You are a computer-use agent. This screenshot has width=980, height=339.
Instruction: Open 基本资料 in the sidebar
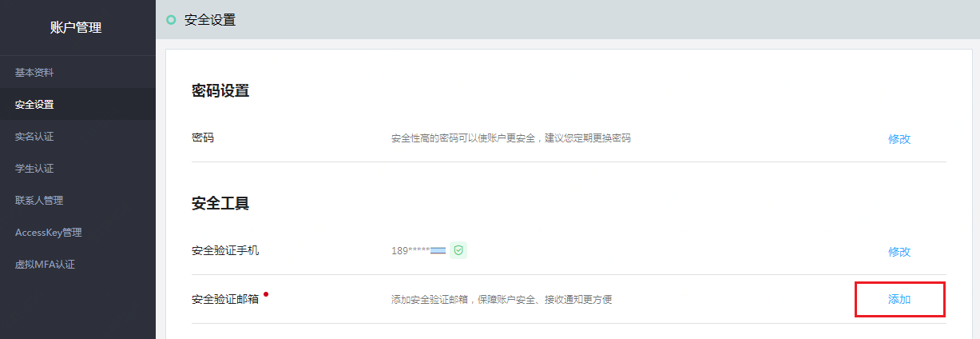click(x=77, y=72)
